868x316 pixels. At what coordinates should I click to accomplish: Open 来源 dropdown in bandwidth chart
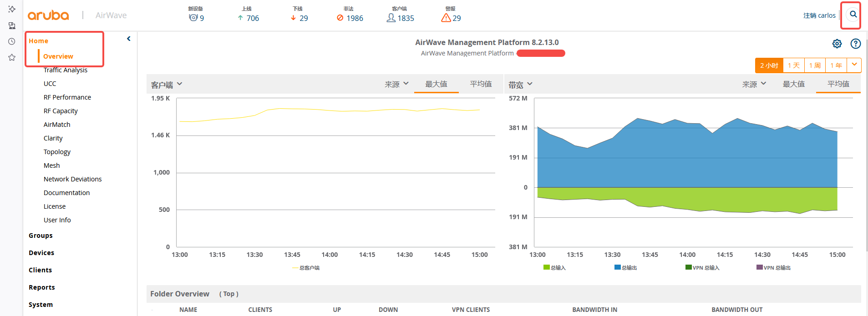pos(754,84)
